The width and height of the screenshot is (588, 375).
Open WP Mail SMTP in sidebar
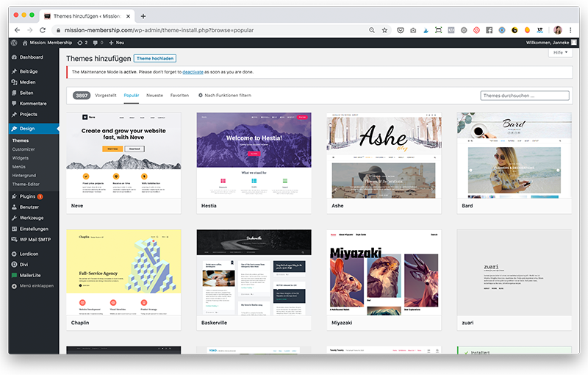coord(34,240)
